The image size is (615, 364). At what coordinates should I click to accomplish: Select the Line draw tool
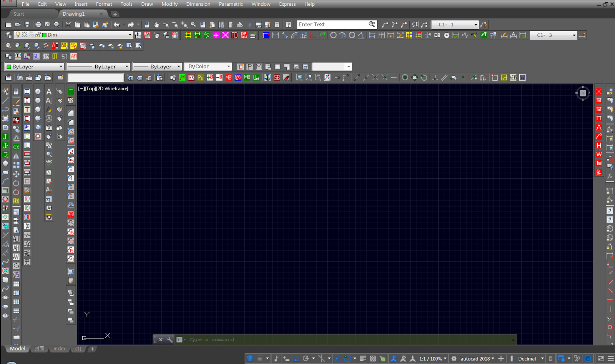5,101
